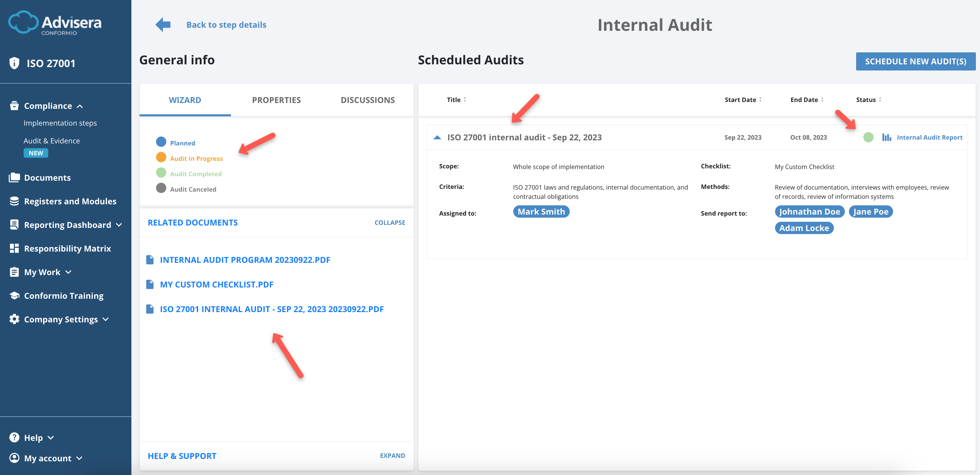
Task: Click the Responsibility Matrix grid icon
Action: (x=14, y=248)
